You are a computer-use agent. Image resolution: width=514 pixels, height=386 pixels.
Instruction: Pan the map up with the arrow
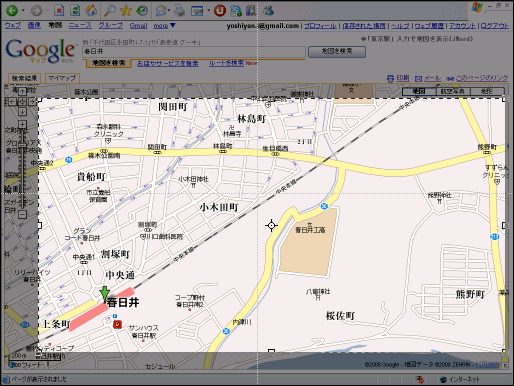22,91
